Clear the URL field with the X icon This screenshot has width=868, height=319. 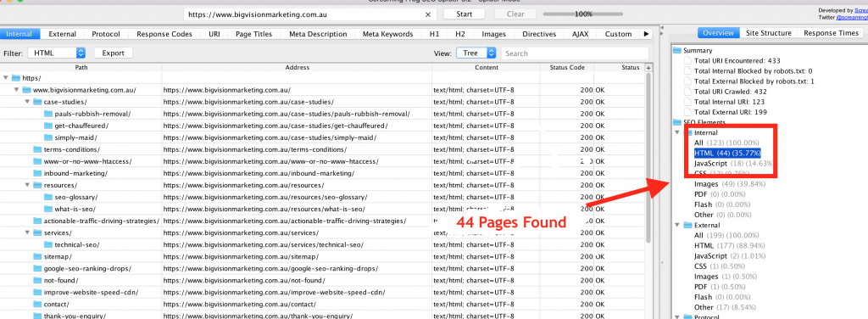coord(427,14)
